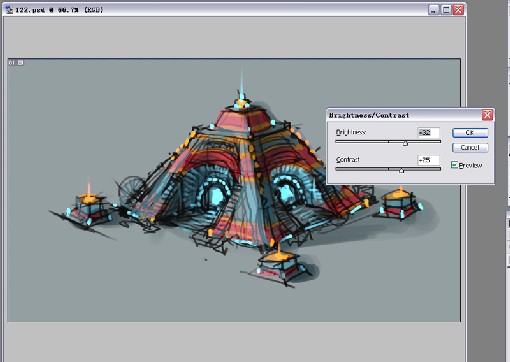Cancel the Brightness/Contrast adjustment
This screenshot has height=362, width=510.
[470, 147]
